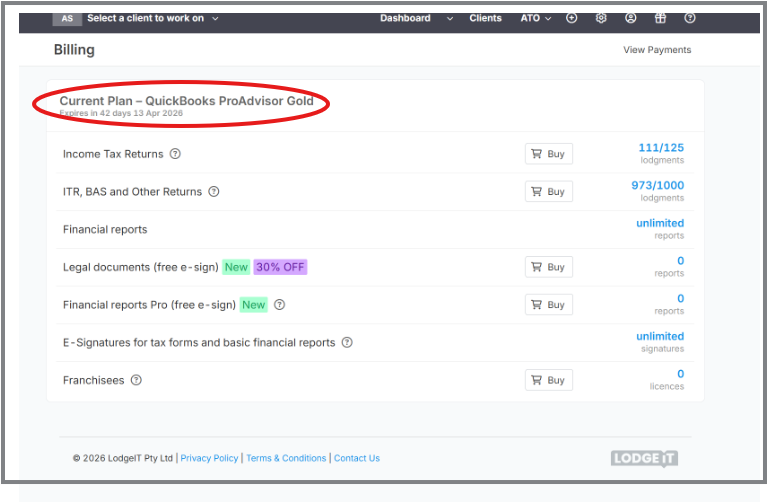Click unlimited value for Financial reports
The width and height of the screenshot is (768, 502).
click(x=660, y=223)
